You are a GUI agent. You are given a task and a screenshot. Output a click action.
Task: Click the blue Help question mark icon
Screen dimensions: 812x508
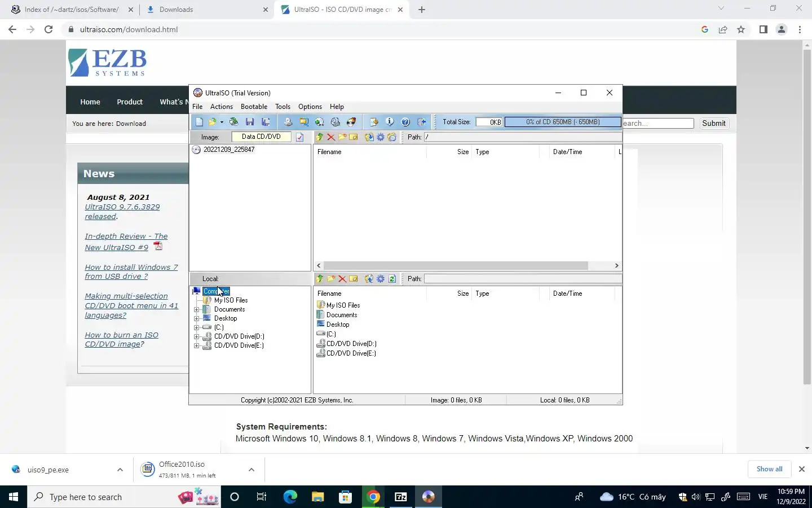click(405, 122)
